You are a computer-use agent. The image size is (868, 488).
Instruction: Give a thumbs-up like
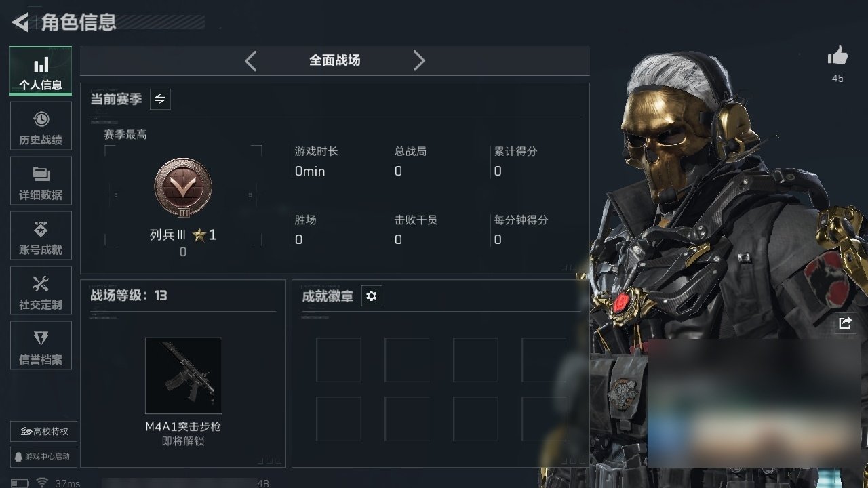coord(838,56)
